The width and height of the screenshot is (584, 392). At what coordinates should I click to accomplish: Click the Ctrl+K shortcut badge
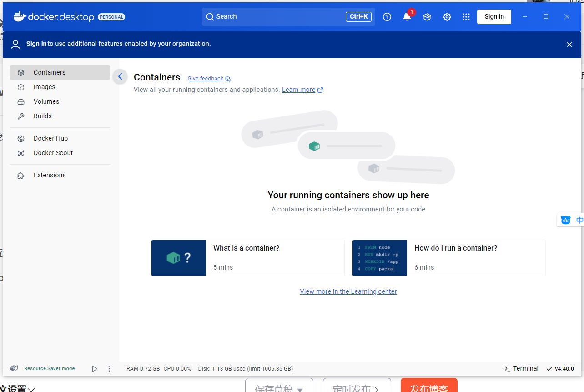coord(359,17)
